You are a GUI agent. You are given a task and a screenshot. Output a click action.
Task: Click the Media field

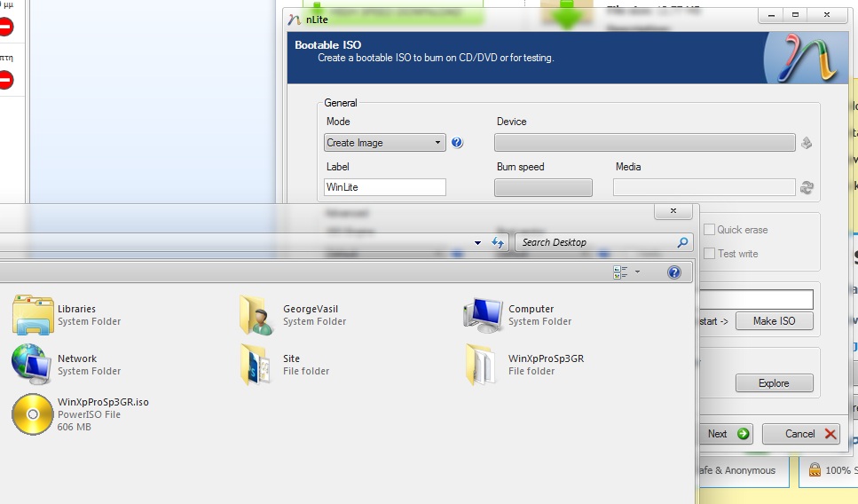[705, 188]
